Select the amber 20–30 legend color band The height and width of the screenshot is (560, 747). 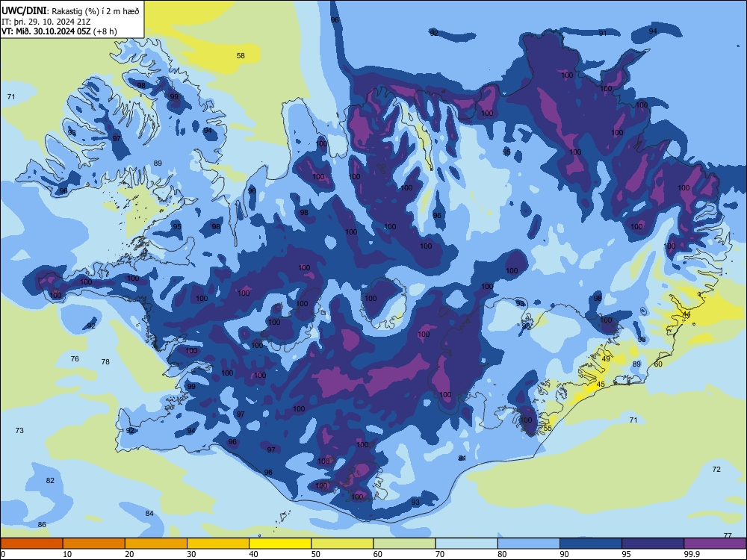coord(156,544)
